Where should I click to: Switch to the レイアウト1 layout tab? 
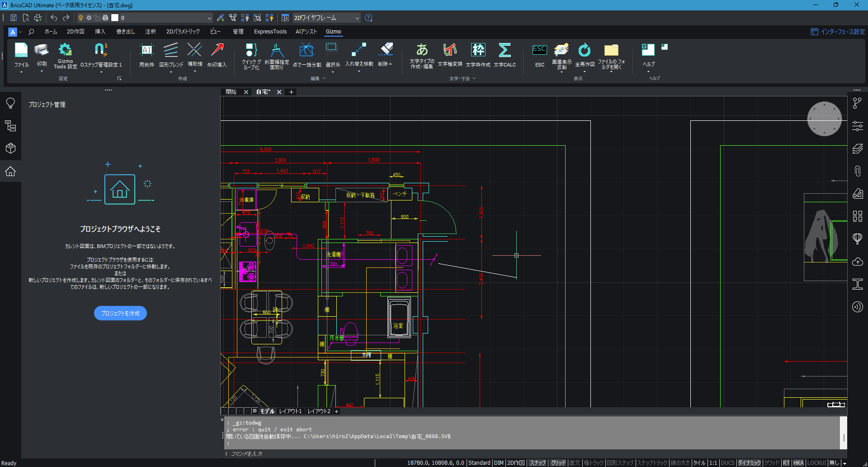290,411
